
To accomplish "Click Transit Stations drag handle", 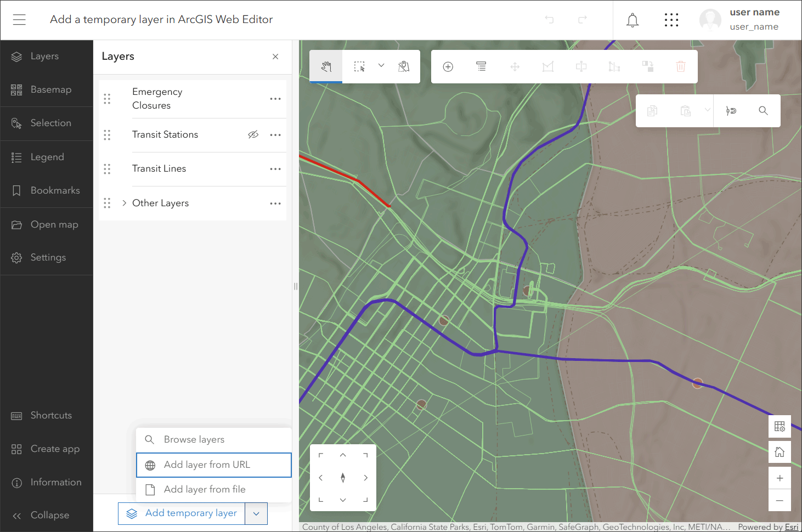I will click(107, 135).
